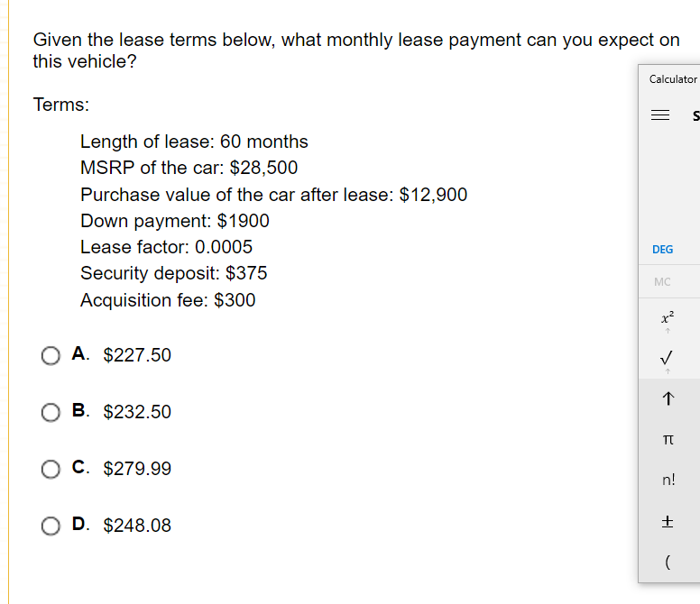Choose answer option B. $232.50
The height and width of the screenshot is (604, 700).
pyautogui.click(x=51, y=412)
